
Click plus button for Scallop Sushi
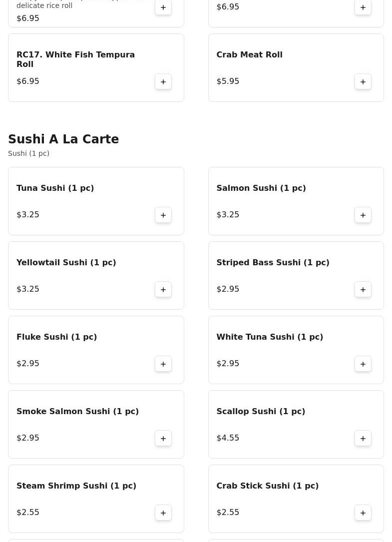click(x=363, y=438)
